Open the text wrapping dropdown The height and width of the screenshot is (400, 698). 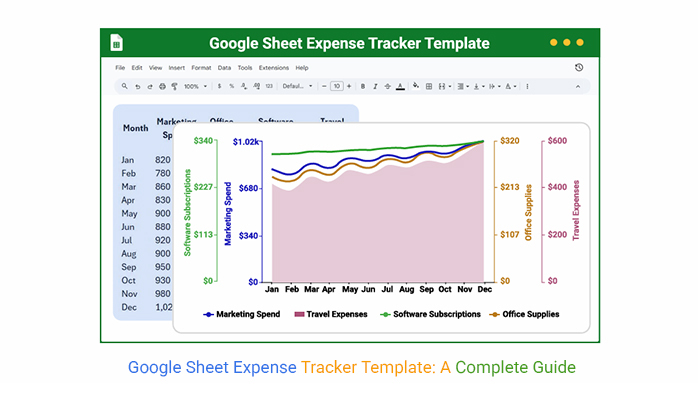[x=495, y=86]
